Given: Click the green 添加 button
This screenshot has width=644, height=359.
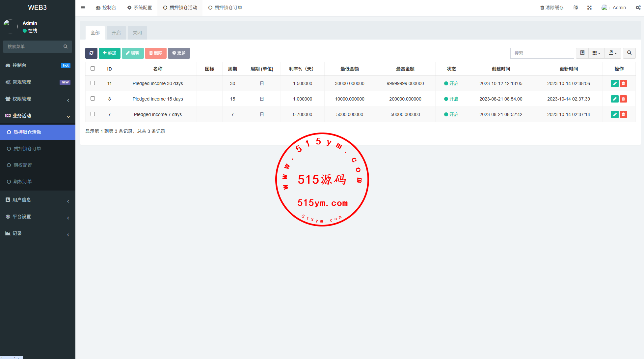Looking at the screenshot, I should (109, 53).
